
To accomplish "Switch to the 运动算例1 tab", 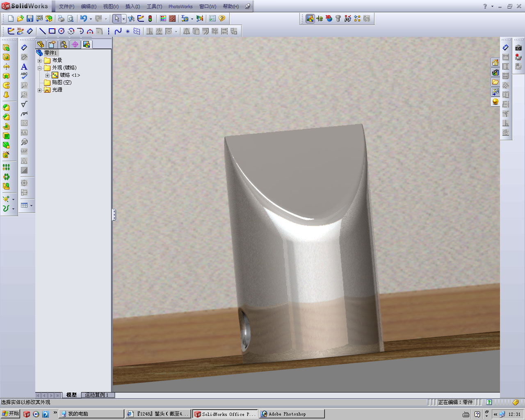I will click(97, 395).
